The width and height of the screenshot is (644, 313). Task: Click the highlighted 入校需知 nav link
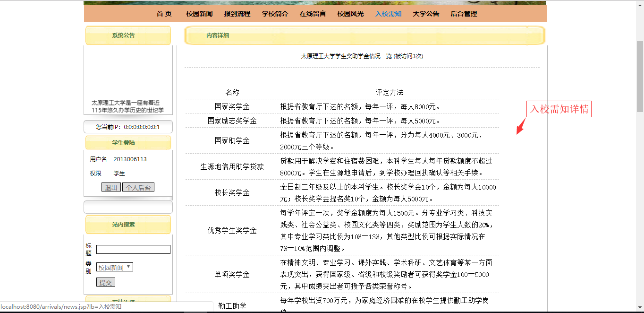point(388,14)
